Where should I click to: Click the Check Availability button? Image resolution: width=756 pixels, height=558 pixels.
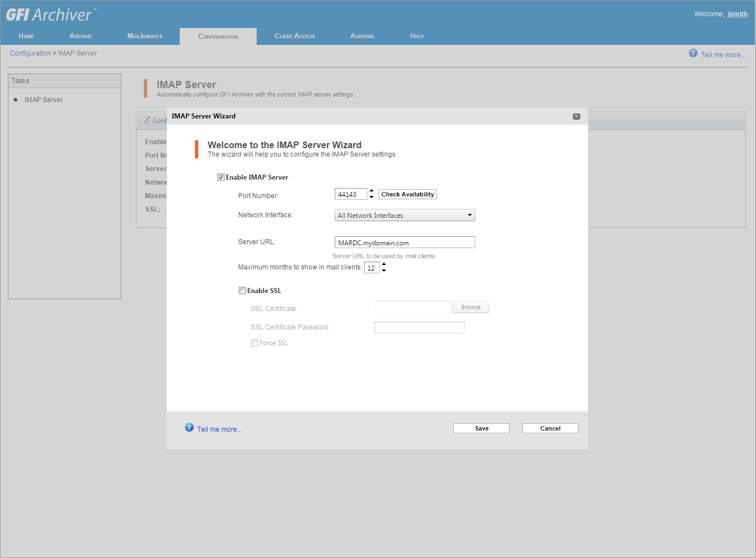click(408, 194)
